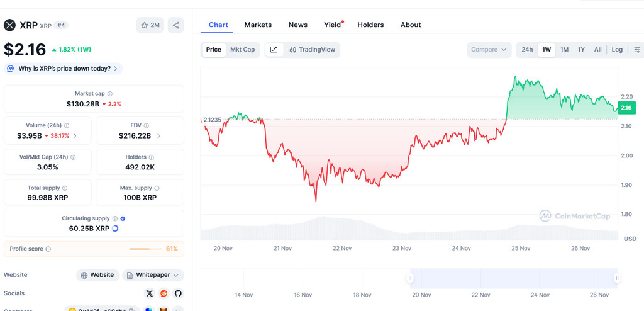Open XRP's Reddit social link
The width and height of the screenshot is (644, 311).
164,293
